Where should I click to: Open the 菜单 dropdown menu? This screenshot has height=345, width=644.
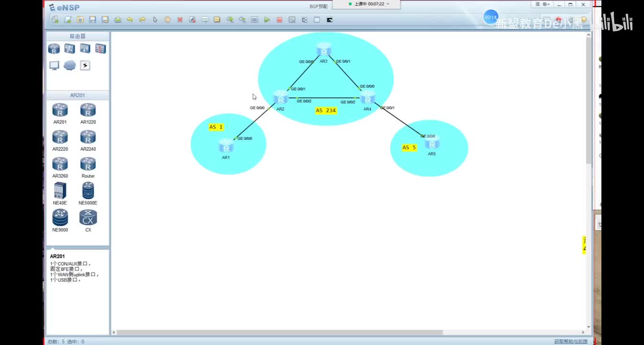[542, 4]
